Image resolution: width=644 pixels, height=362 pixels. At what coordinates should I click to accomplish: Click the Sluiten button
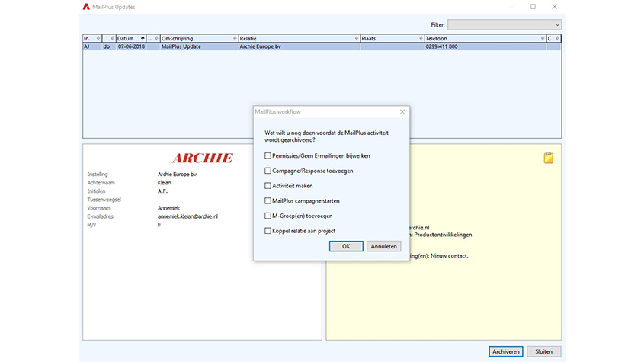tap(543, 351)
